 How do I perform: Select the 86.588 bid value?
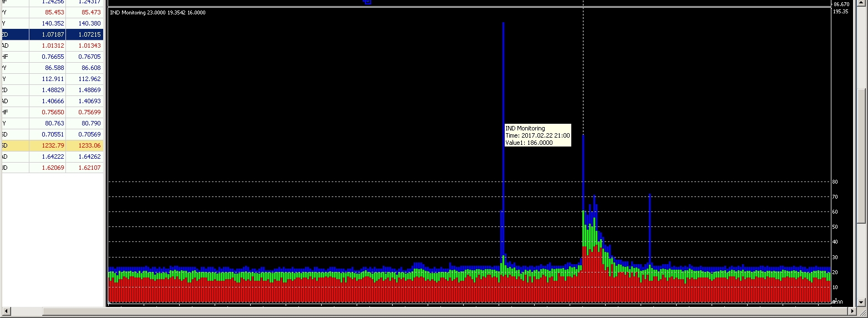(47, 68)
